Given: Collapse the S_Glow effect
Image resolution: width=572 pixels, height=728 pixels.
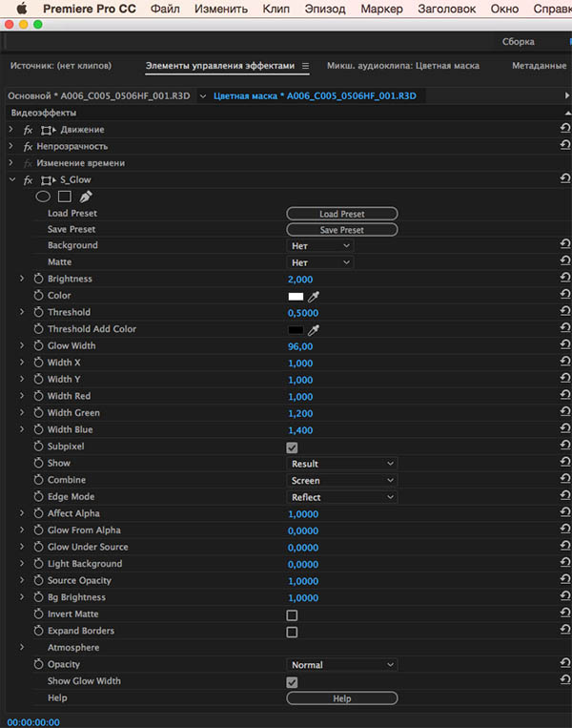Looking at the screenshot, I should tap(12, 179).
